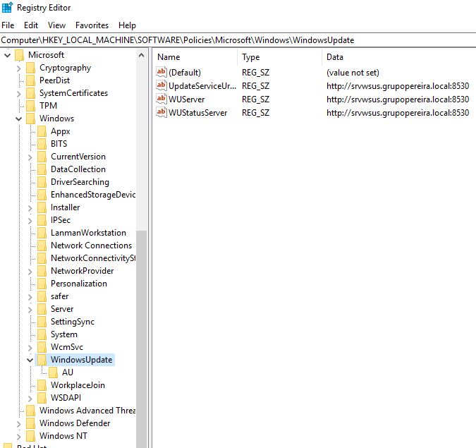
Task: Expand the CurrentVersion key
Action: pos(30,157)
